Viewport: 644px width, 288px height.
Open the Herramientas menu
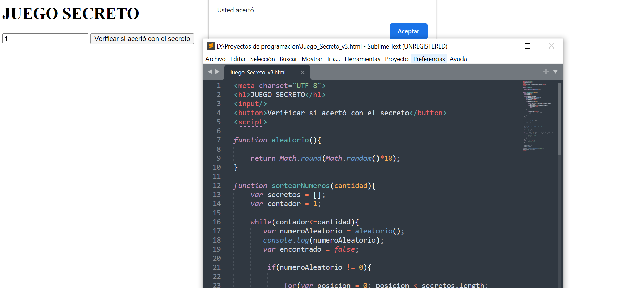pyautogui.click(x=362, y=59)
